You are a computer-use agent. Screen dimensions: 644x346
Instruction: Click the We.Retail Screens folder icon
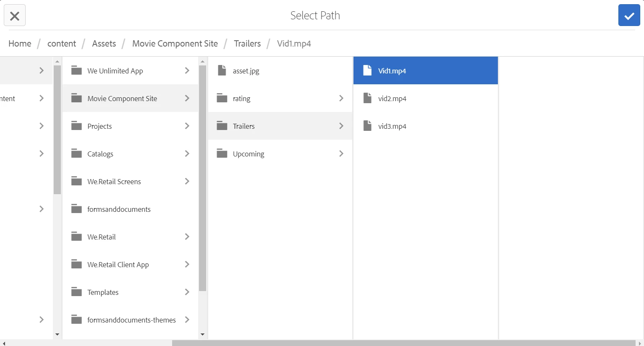(76, 181)
